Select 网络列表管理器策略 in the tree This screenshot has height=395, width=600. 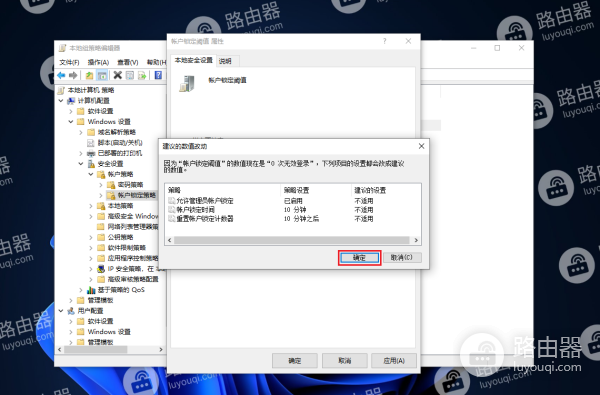tap(133, 227)
